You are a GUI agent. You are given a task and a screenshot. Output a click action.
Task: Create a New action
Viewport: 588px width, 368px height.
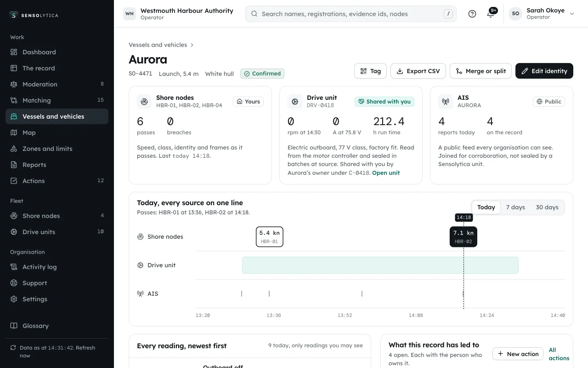518,354
